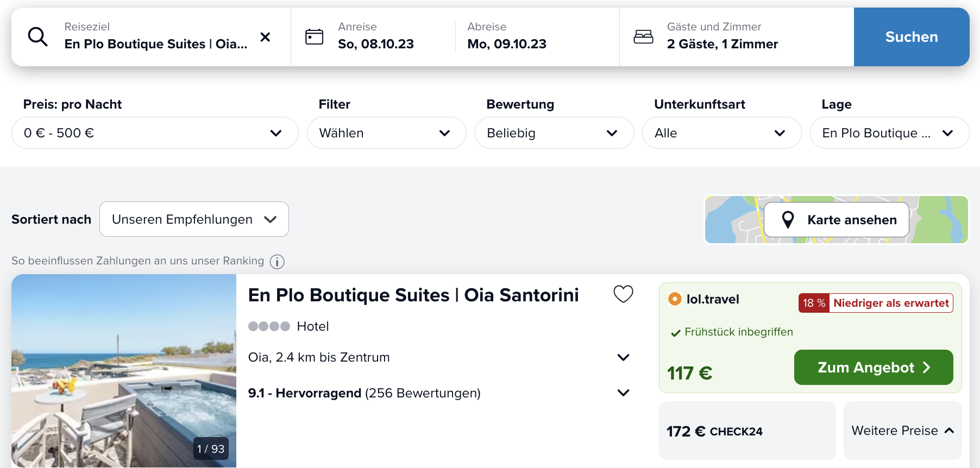Open the Bewertung Beliebig dropdown
Image resolution: width=980 pixels, height=468 pixels.
pyautogui.click(x=554, y=133)
